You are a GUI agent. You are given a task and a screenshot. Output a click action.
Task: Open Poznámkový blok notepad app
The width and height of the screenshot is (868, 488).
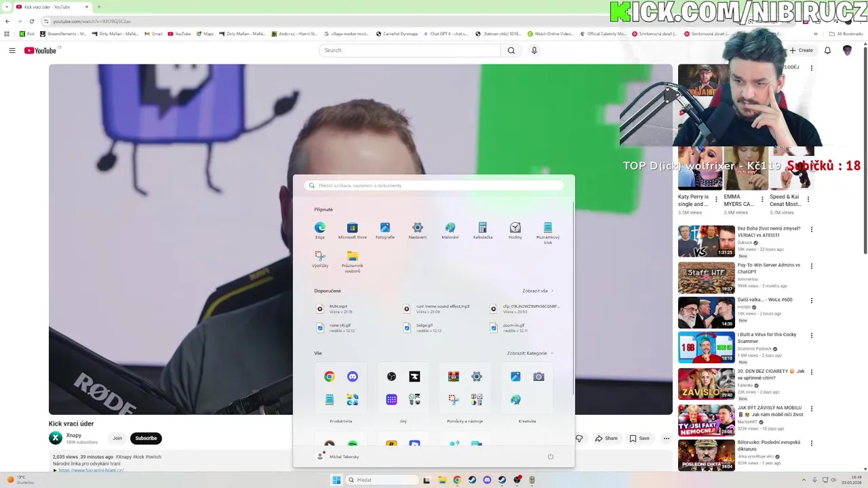pos(548,232)
